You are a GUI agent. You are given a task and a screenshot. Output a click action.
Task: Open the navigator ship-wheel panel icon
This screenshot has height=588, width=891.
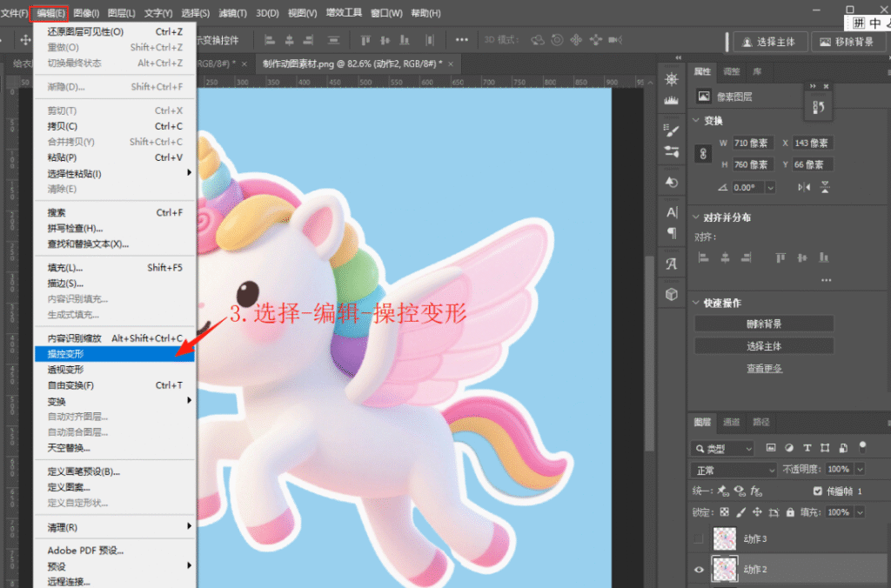pyautogui.click(x=672, y=79)
